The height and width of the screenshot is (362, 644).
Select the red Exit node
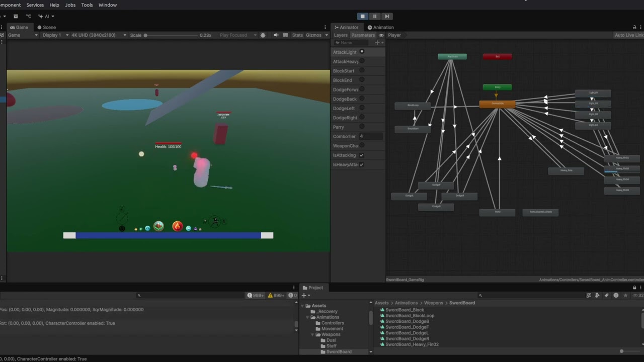(x=497, y=57)
